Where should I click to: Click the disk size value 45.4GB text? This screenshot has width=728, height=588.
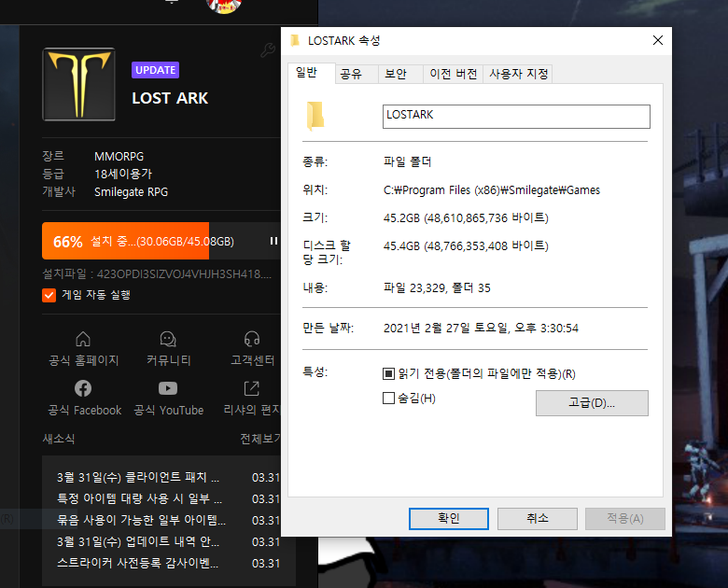(x=466, y=245)
